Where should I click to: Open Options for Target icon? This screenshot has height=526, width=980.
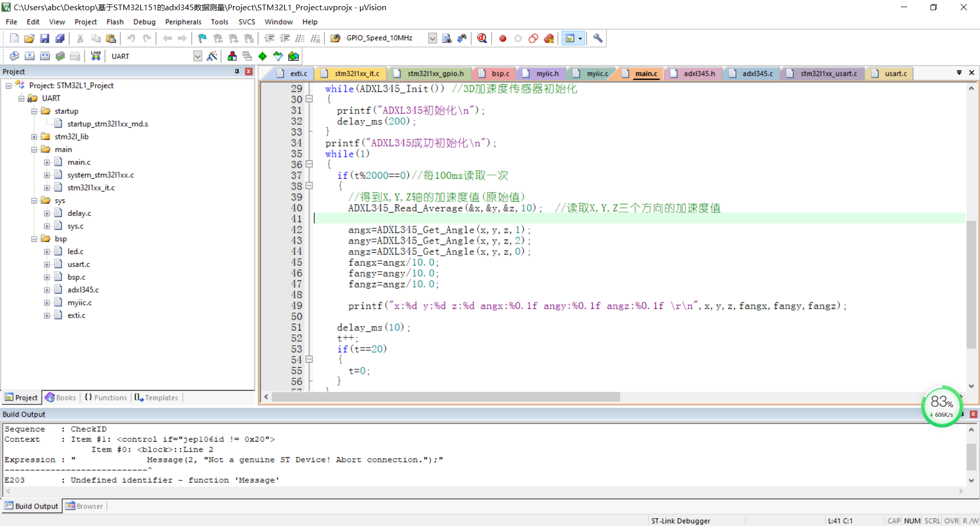212,56
